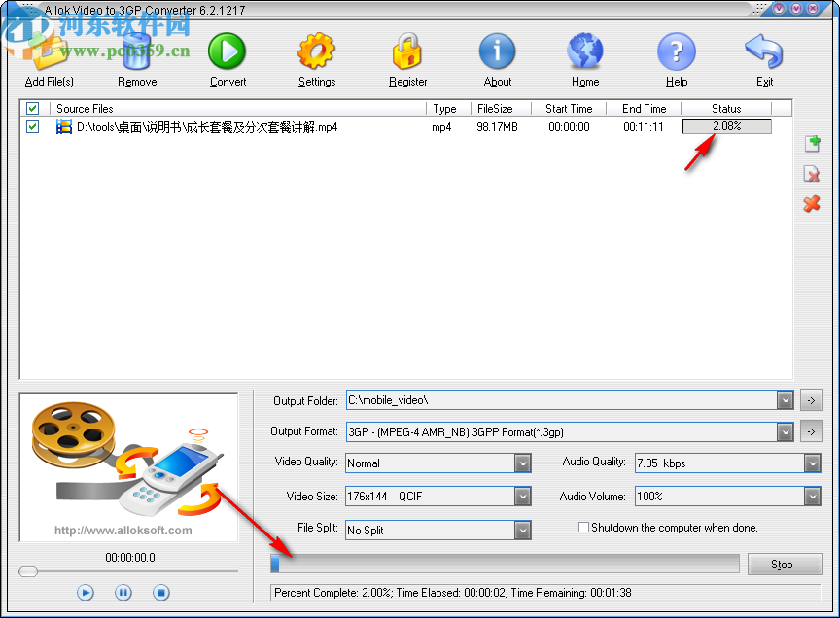Uncheck the mp4 file in the source list
Image resolution: width=840 pixels, height=618 pixels.
[32, 126]
